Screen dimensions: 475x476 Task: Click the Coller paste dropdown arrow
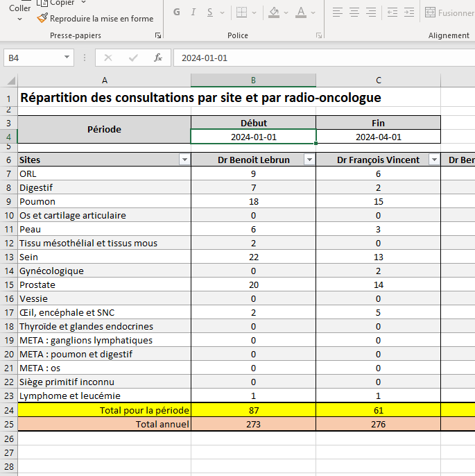tap(19, 19)
